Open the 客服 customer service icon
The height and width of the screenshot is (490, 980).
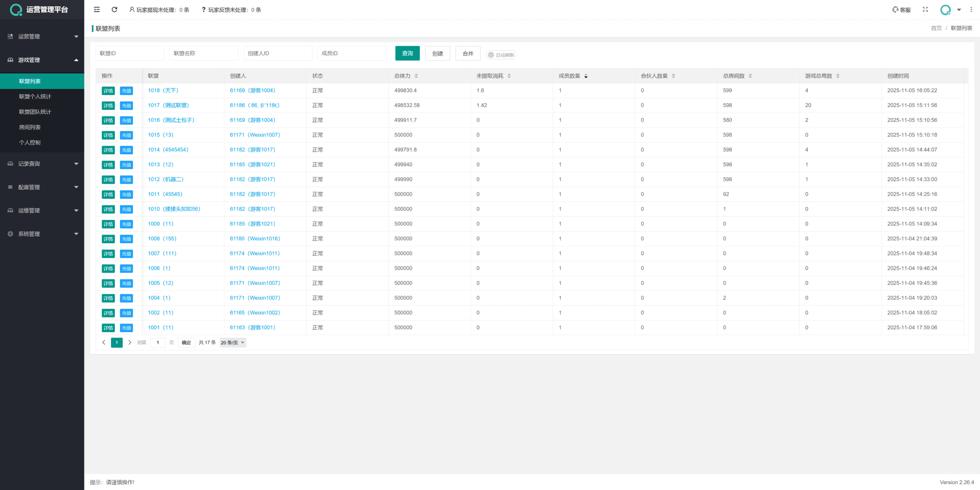tap(901, 10)
